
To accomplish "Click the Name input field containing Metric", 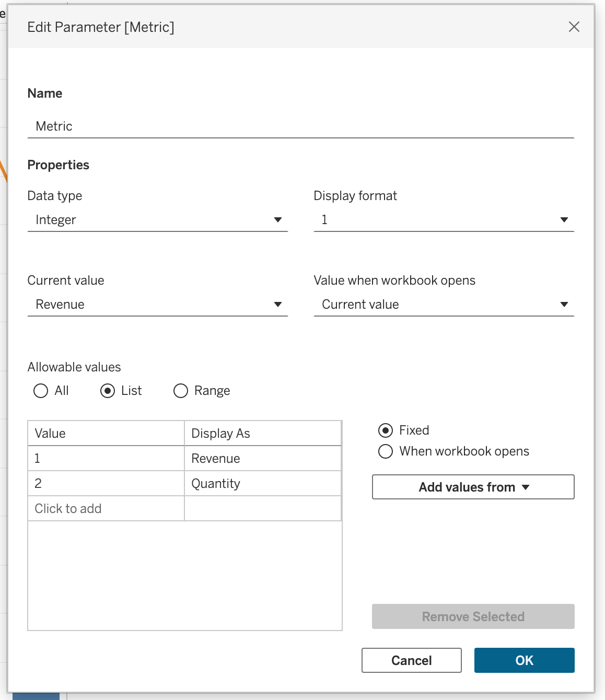I will (x=300, y=126).
